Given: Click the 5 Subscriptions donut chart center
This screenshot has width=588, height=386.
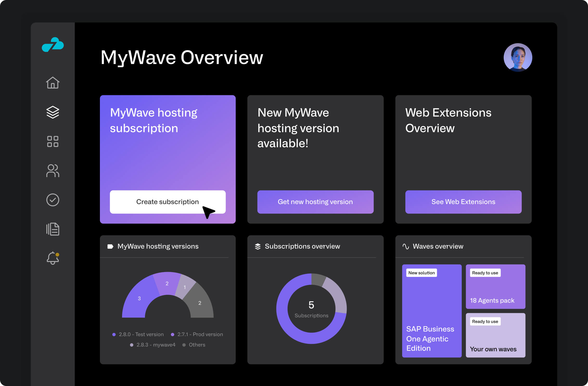Looking at the screenshot, I should click(x=311, y=309).
